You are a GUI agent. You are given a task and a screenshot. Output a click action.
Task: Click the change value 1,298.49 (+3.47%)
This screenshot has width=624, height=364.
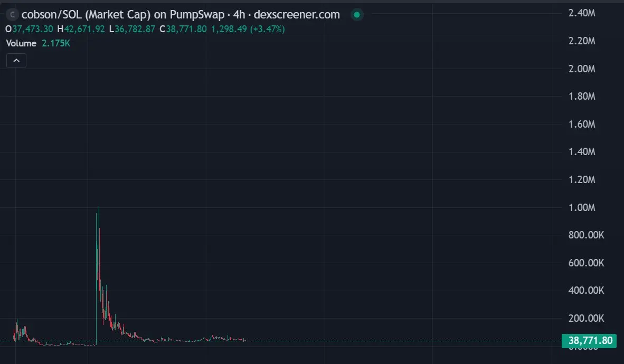pyautogui.click(x=248, y=29)
